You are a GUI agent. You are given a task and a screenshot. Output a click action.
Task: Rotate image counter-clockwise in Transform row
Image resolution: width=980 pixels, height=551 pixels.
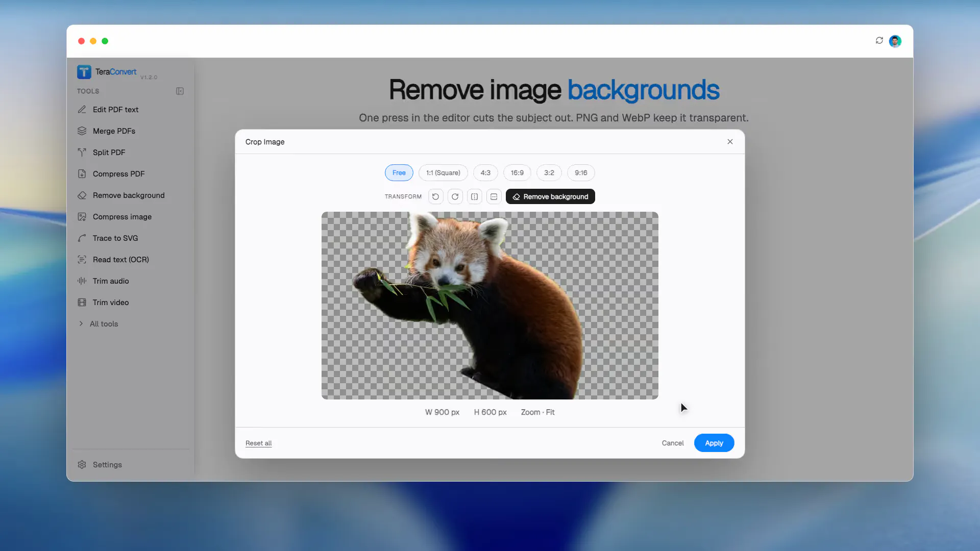435,196
